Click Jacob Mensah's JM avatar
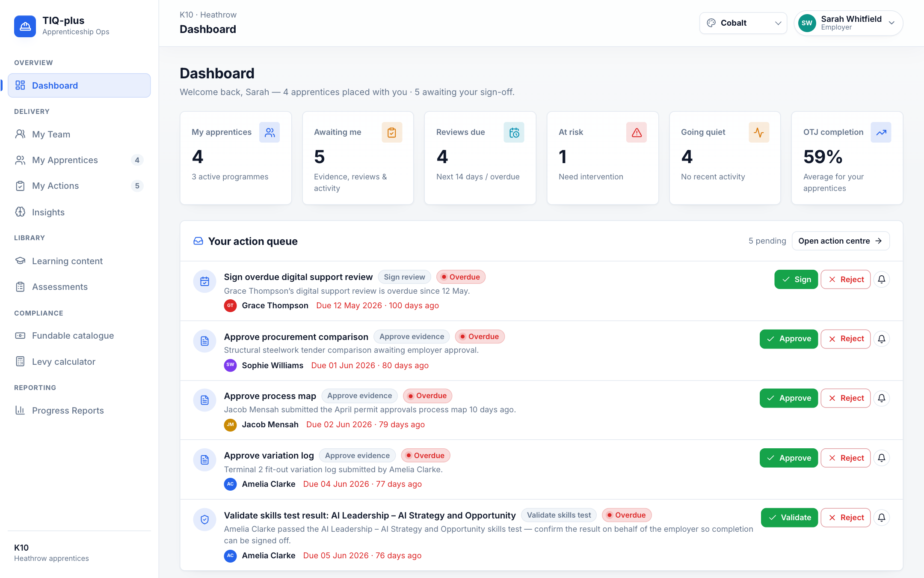This screenshot has height=578, width=924. [x=230, y=424]
